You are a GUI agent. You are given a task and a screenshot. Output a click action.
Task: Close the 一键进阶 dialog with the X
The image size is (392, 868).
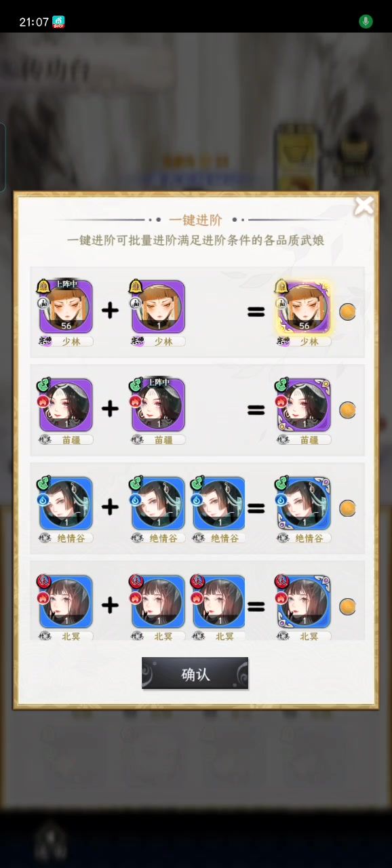point(364,205)
